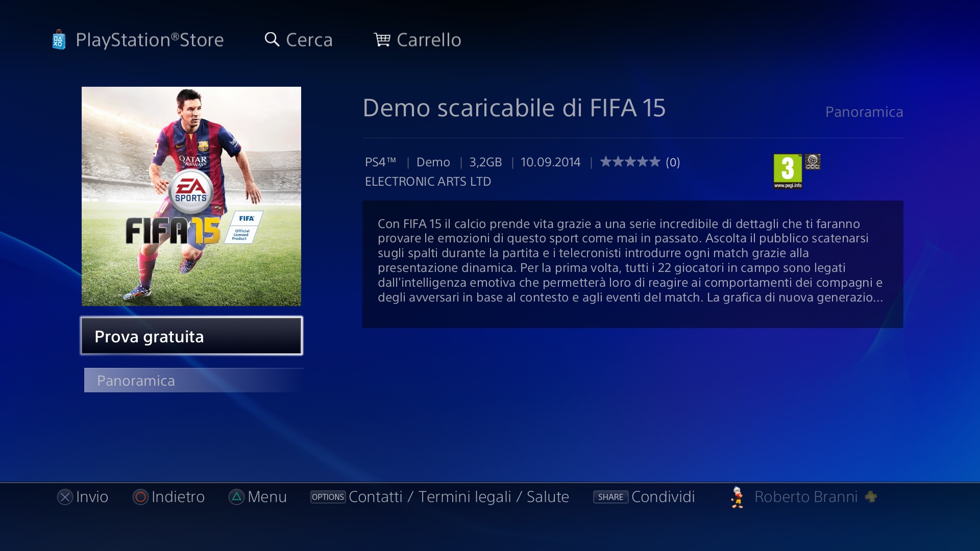The height and width of the screenshot is (551, 980).
Task: Click the online play descriptor icon
Action: pyautogui.click(x=813, y=162)
